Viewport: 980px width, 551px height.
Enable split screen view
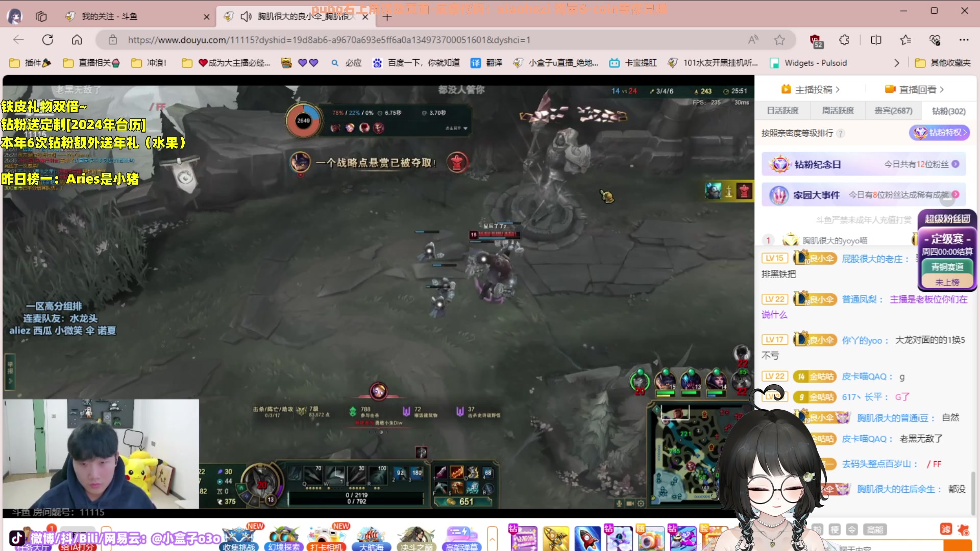click(876, 40)
